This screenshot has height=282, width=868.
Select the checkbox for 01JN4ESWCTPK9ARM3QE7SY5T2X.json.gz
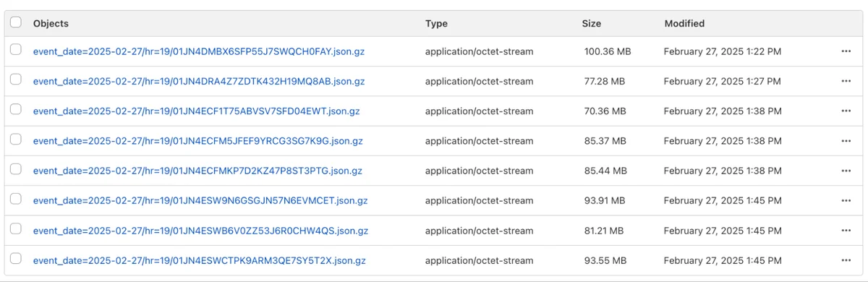click(16, 259)
